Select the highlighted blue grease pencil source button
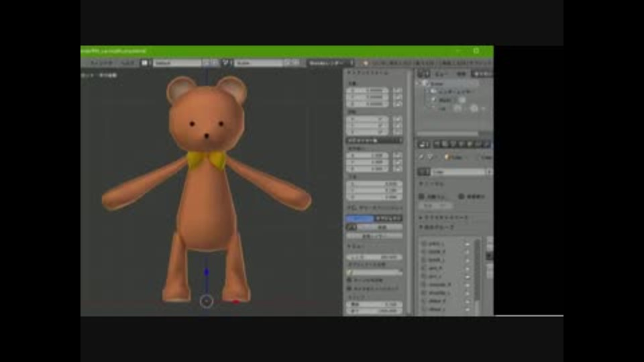 click(360, 219)
